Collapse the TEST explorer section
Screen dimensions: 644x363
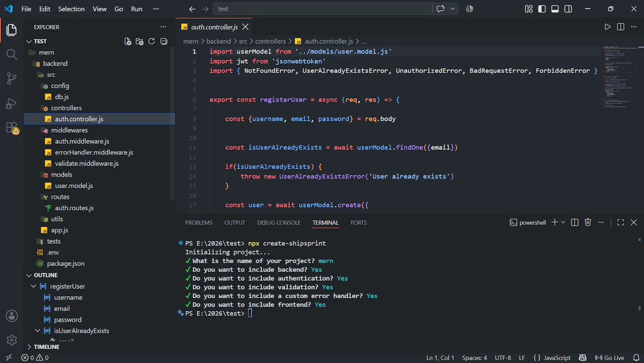(x=29, y=41)
